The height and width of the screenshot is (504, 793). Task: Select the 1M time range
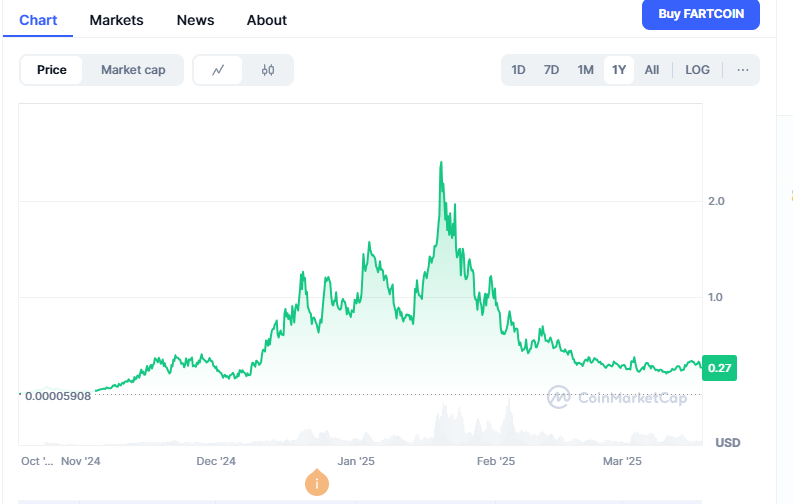(x=585, y=70)
